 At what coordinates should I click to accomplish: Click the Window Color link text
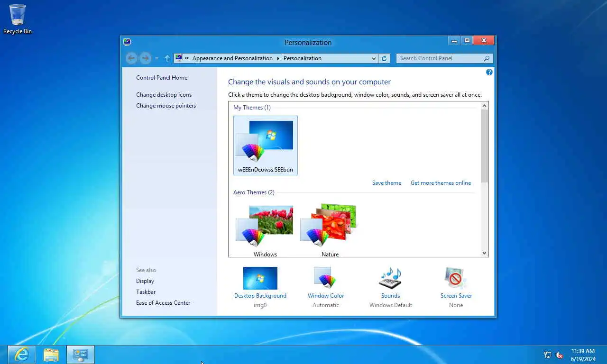point(326,296)
